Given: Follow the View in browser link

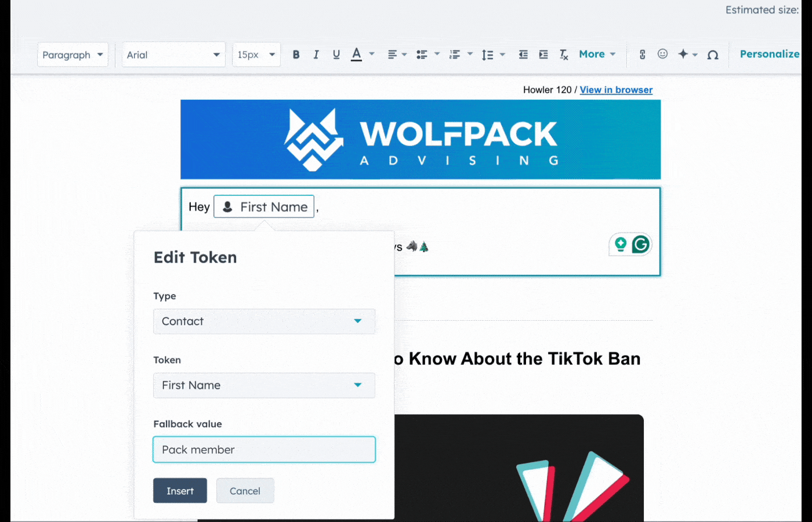Looking at the screenshot, I should point(616,90).
